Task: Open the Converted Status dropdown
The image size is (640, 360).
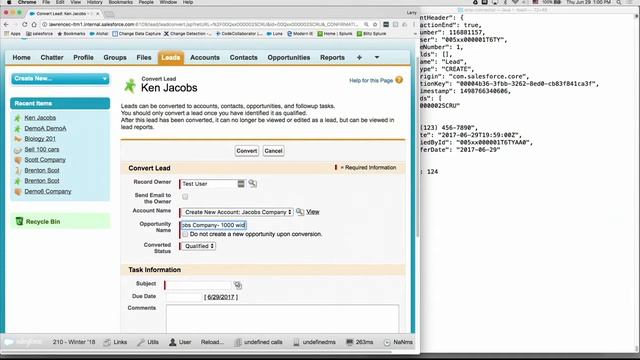Action: tap(198, 246)
